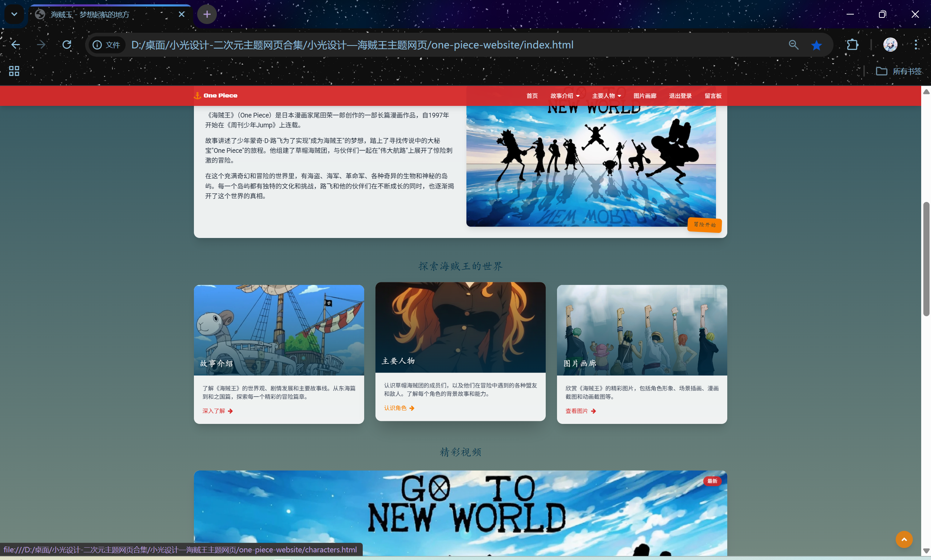The height and width of the screenshot is (560, 931).
Task: Open the zoom magnifier icon
Action: click(x=793, y=45)
